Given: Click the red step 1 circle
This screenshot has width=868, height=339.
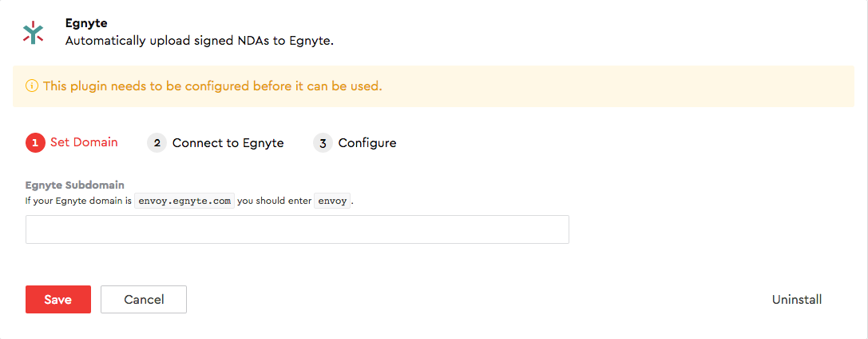Looking at the screenshot, I should (35, 143).
